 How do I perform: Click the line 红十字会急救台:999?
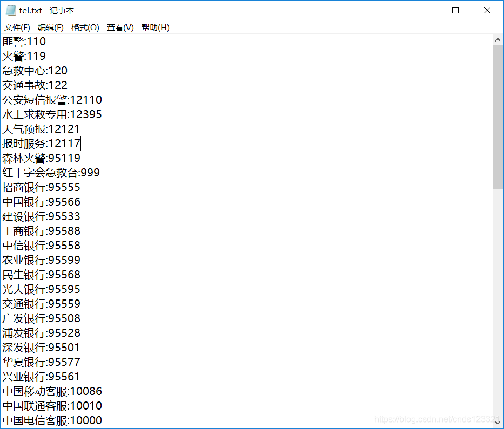tap(51, 173)
